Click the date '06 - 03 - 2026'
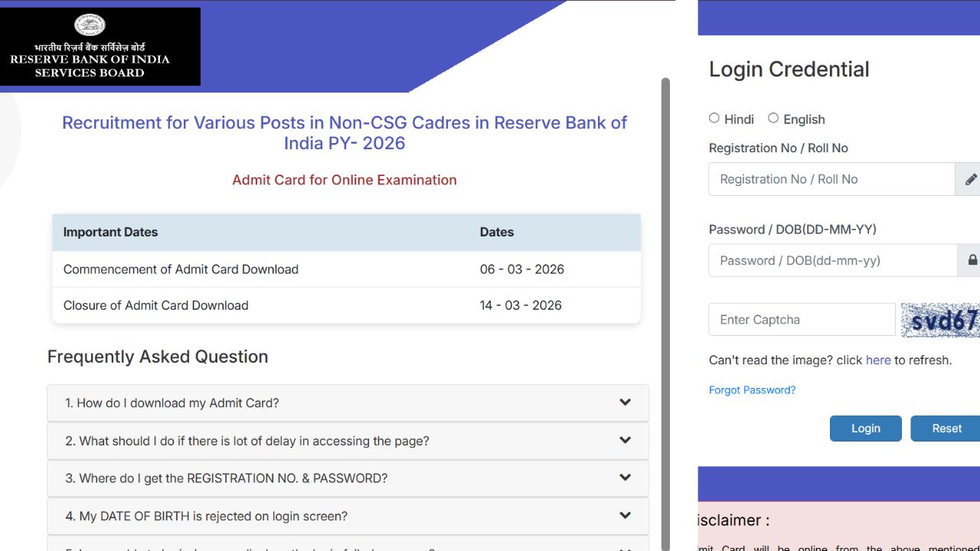Screen dimensions: 980x551 pos(522,269)
